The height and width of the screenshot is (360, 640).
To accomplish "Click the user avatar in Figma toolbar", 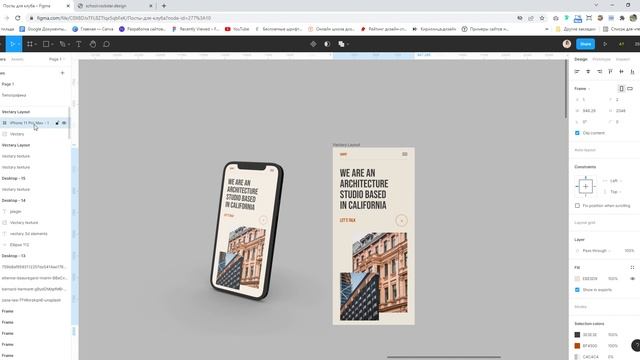I will coord(567,44).
